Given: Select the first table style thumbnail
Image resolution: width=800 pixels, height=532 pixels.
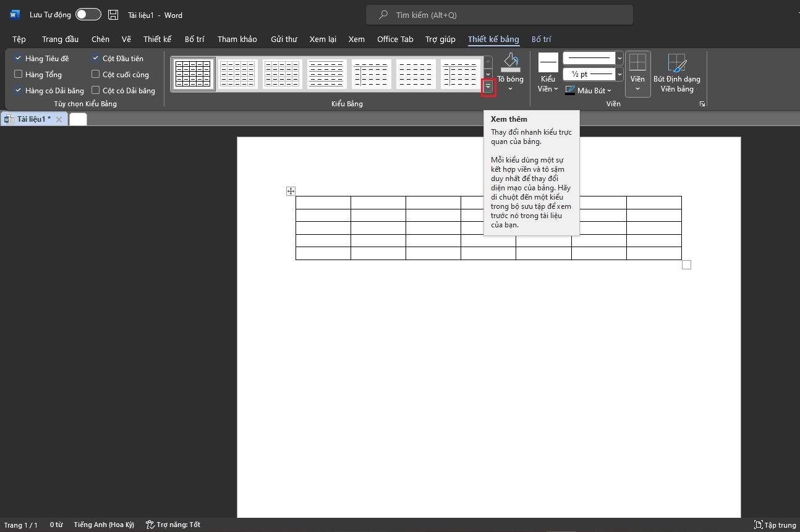Looking at the screenshot, I should click(193, 74).
